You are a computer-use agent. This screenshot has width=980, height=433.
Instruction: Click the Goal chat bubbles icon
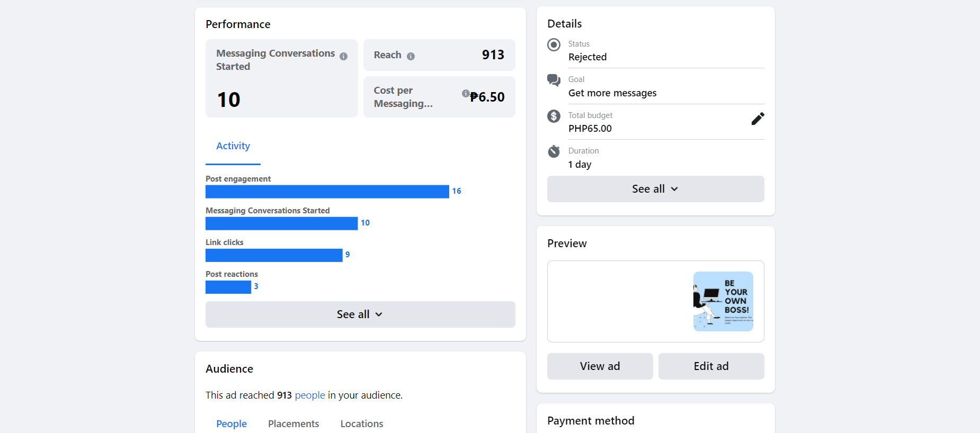(554, 80)
